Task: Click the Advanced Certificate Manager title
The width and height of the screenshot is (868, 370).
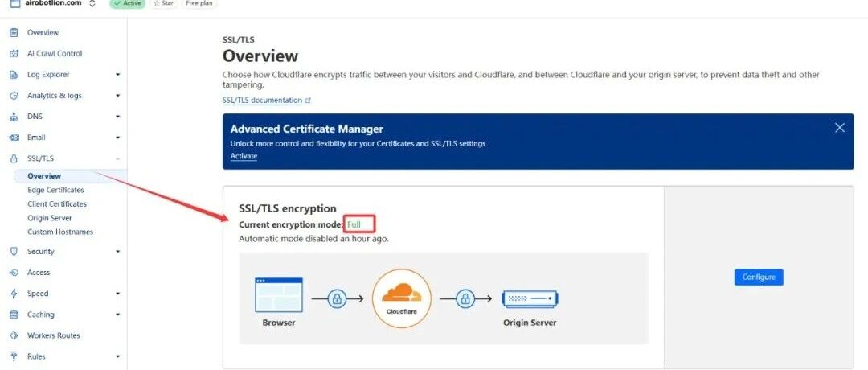Action: 307,129
